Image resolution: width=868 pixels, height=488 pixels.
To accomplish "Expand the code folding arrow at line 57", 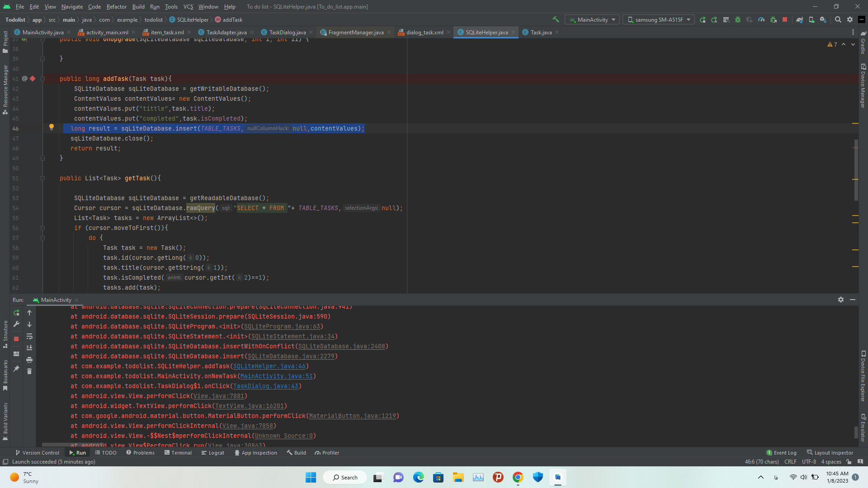I will tap(42, 238).
